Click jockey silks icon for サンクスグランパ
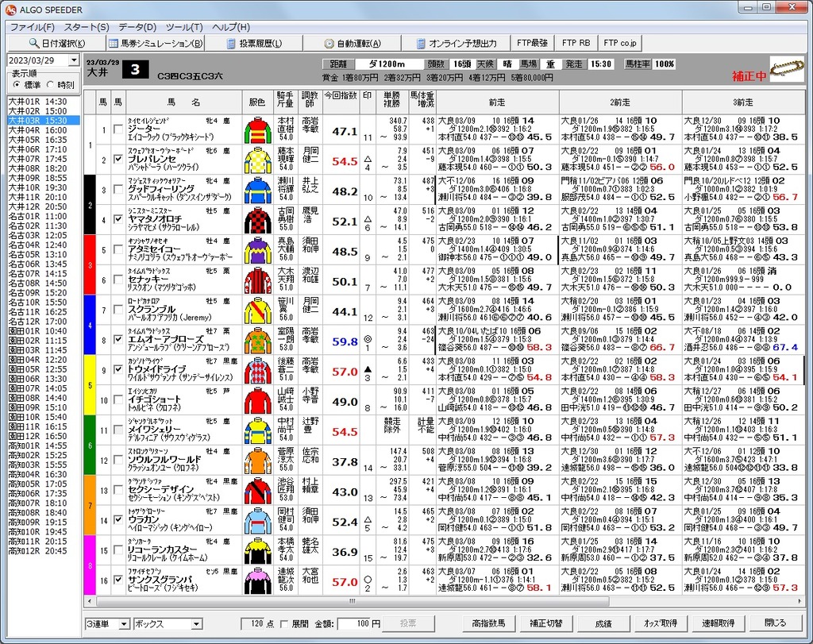Viewport: 813px width, 644px height. coord(258,581)
